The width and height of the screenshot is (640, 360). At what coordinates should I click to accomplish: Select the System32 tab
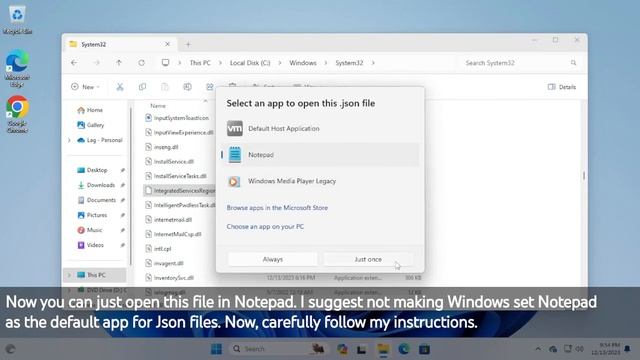click(x=120, y=44)
